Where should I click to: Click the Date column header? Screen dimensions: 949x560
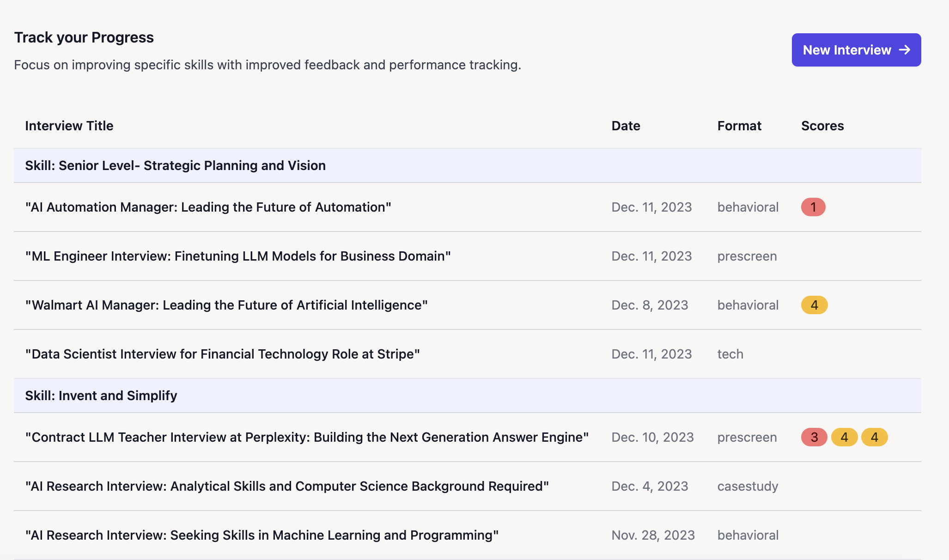coord(626,126)
